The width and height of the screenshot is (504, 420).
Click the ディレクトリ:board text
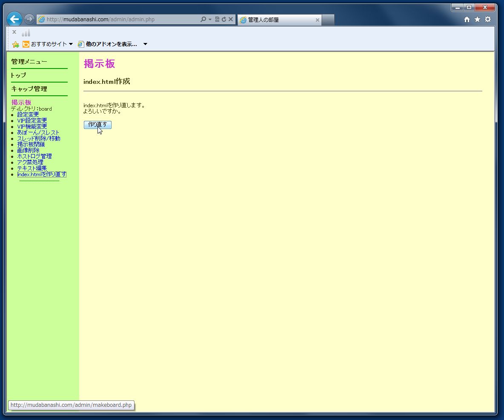coord(31,109)
